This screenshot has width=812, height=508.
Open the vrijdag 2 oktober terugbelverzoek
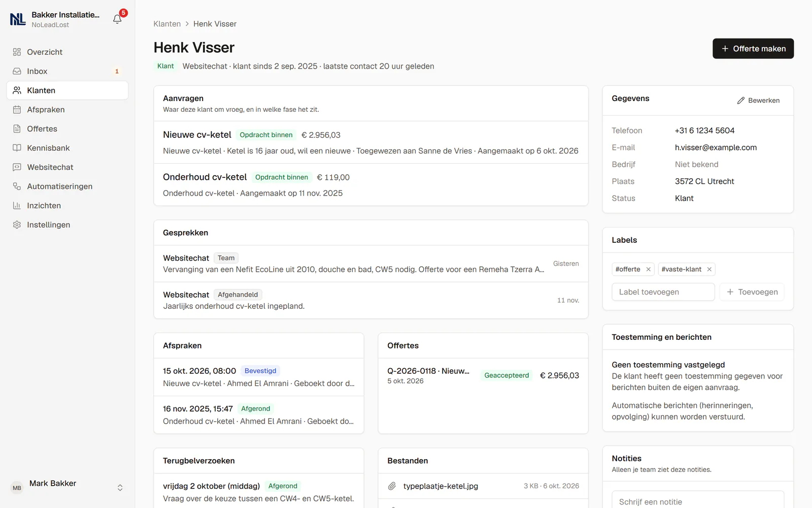[x=259, y=492]
